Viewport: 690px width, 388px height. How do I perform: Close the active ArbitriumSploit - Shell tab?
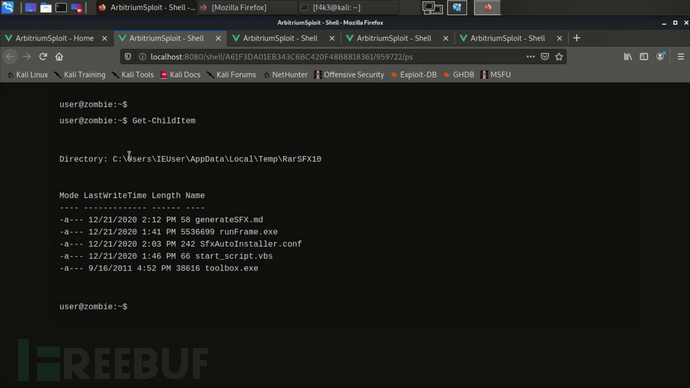click(x=218, y=38)
